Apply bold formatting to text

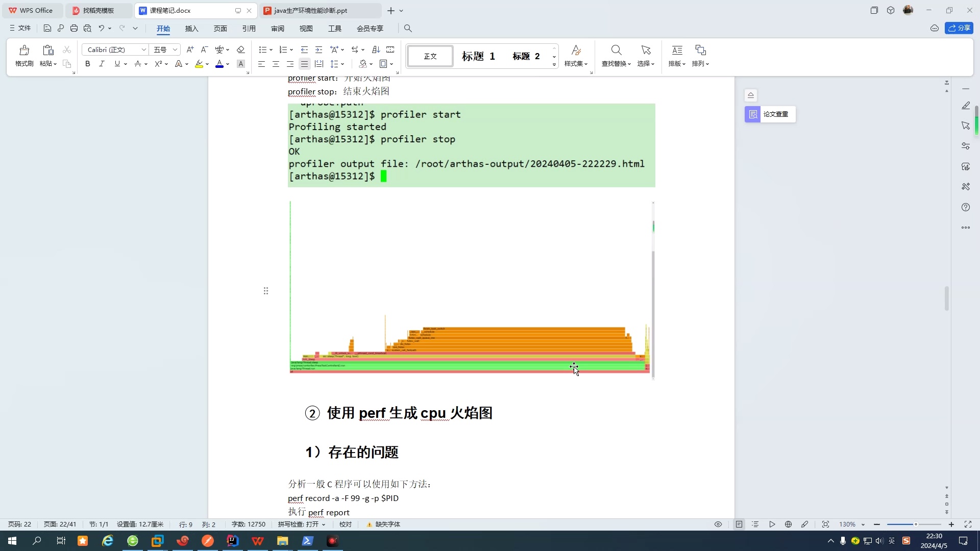(x=87, y=64)
